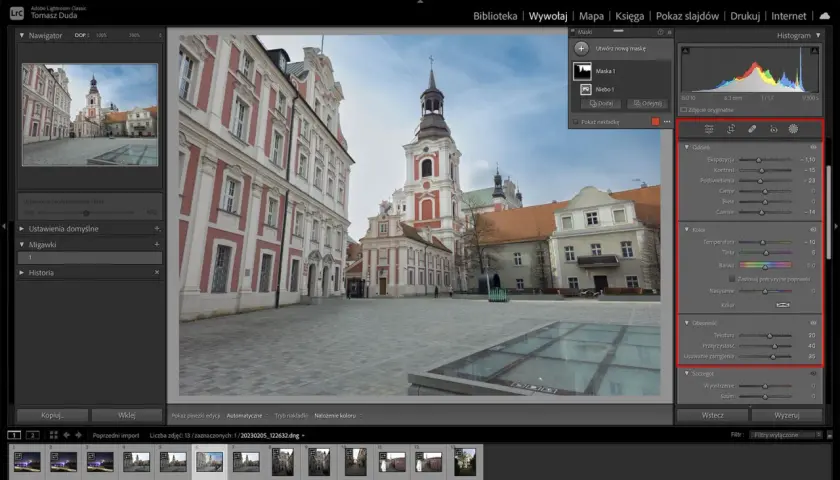This screenshot has height=480, width=840.
Task: Collapse the Nawigator panel
Action: (x=22, y=35)
